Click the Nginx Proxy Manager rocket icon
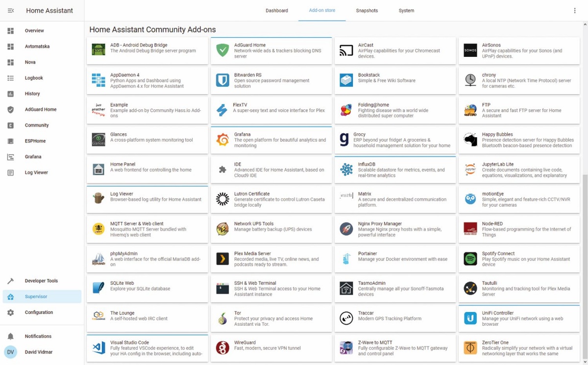Viewport: 588px width, 365px height. click(346, 229)
